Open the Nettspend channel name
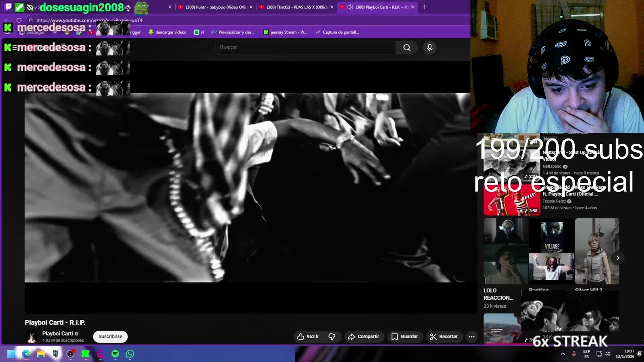644x362 pixels. coord(552,166)
